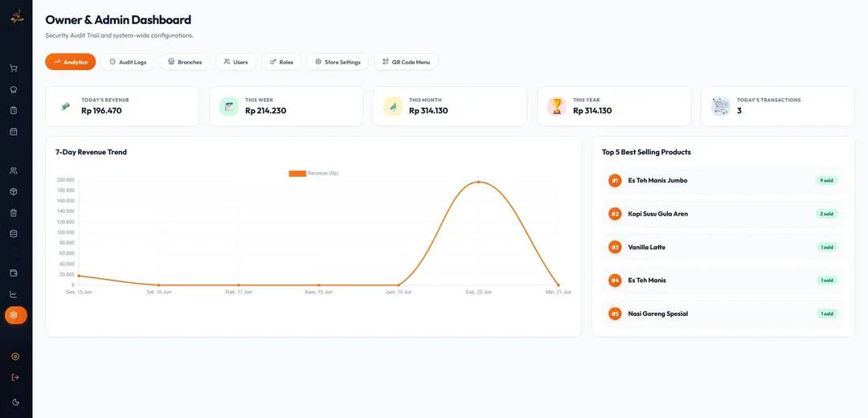
Task: Open the trash bin sidebar icon
Action: coord(14,212)
